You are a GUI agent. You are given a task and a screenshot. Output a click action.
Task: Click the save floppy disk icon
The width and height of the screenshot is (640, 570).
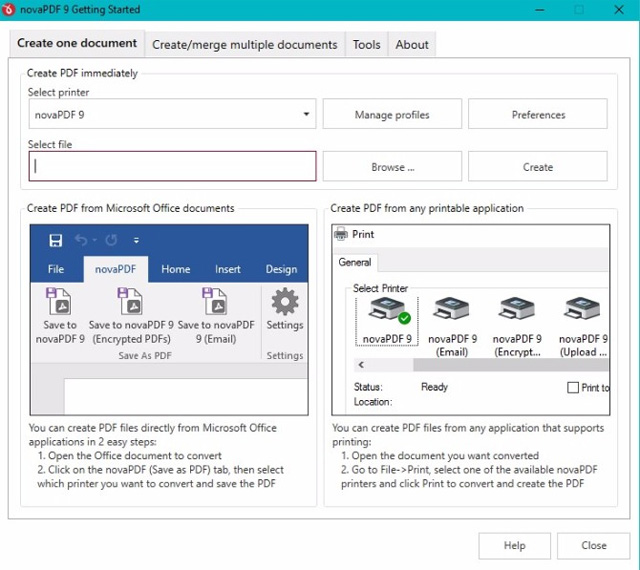[56, 240]
